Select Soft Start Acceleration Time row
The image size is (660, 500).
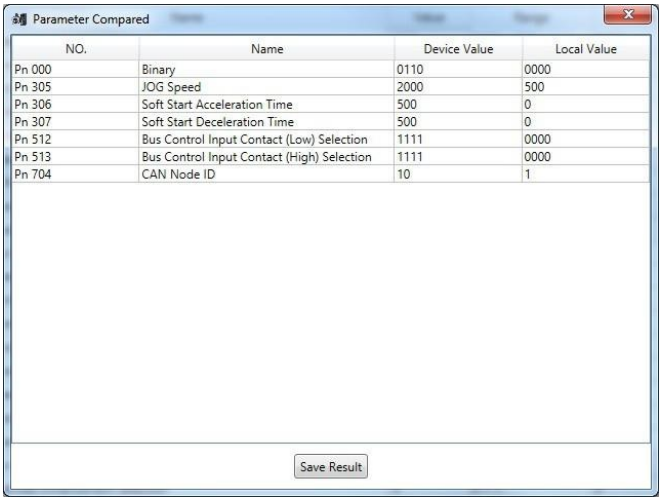coord(331,104)
